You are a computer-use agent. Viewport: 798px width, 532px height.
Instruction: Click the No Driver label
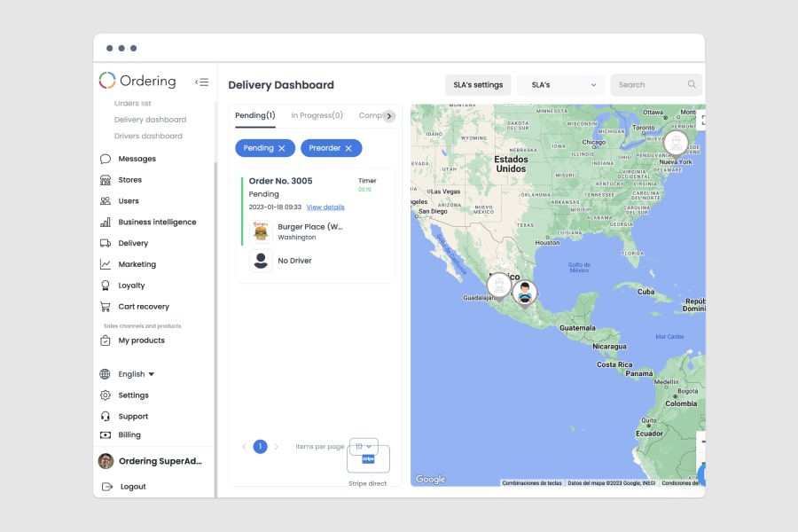pyautogui.click(x=294, y=261)
